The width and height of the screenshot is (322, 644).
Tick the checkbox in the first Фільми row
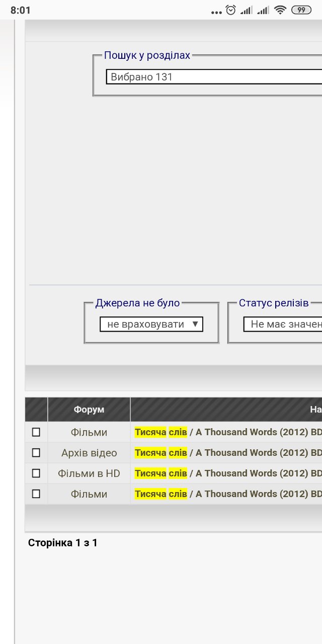tap(36, 432)
